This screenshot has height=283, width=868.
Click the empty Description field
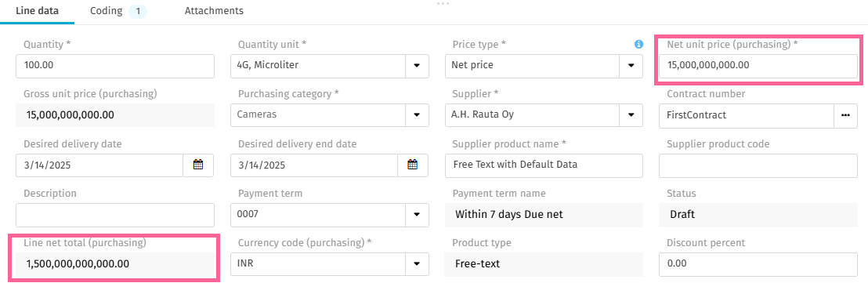point(115,215)
